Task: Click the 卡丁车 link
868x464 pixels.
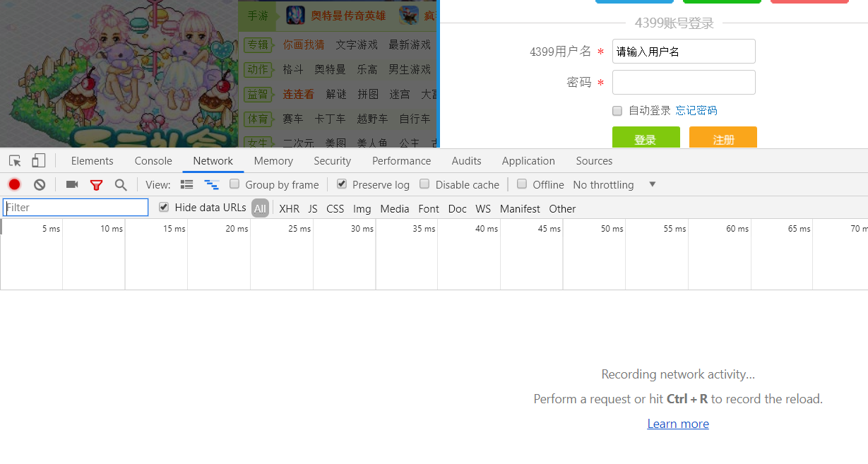Action: point(330,119)
